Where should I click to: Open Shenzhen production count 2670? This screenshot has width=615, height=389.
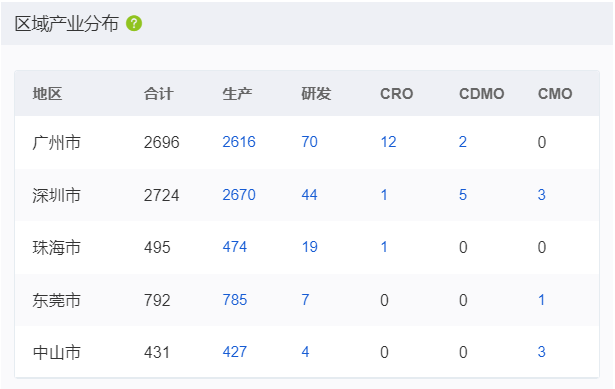tap(239, 195)
